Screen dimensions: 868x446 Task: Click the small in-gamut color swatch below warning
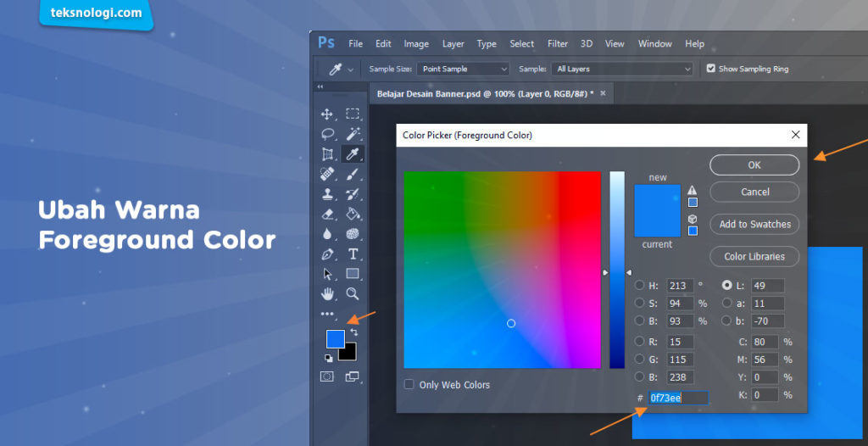[693, 202]
